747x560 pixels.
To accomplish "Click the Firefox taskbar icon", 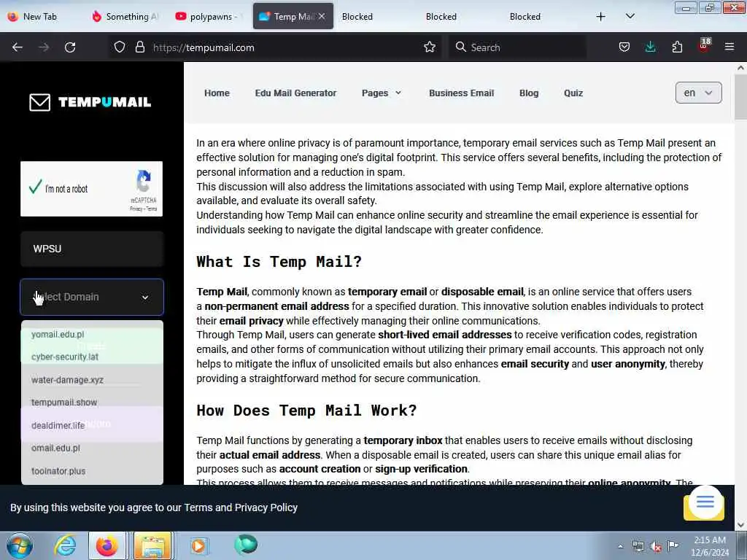I will (107, 545).
